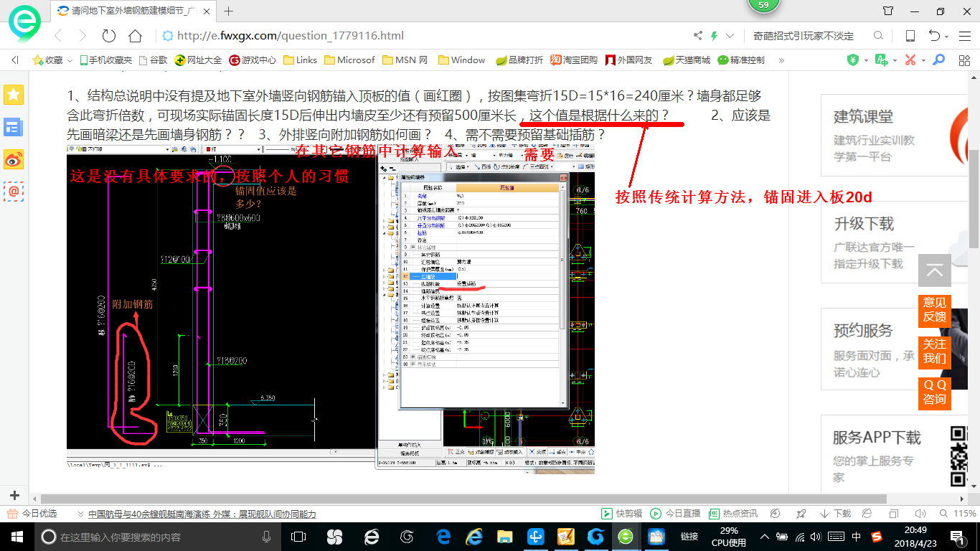The width and height of the screenshot is (980, 551).
Task: Open Microsoft Edge on the taskbar
Action: [x=444, y=537]
